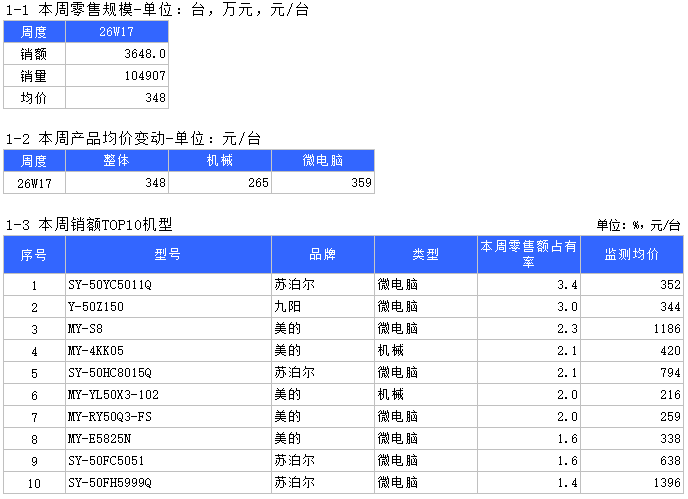Click the 26W17 header in table 1-1
Screen dimensions: 688x499
116,32
